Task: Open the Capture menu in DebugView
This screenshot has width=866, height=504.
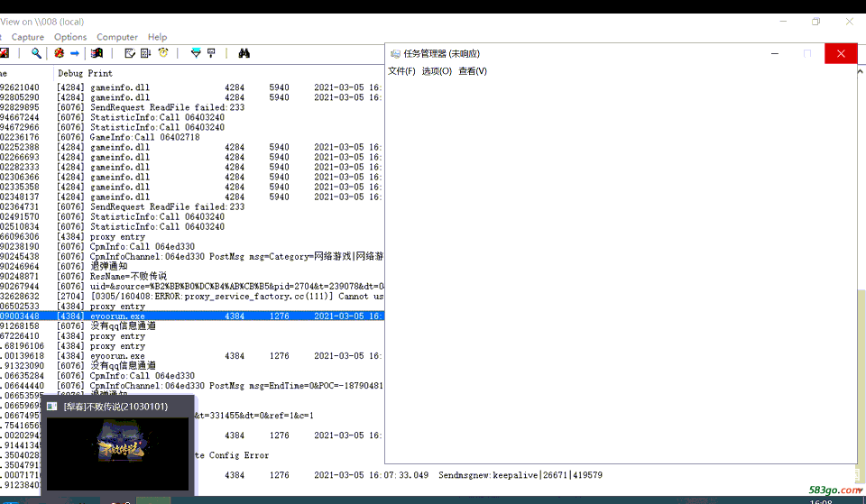Action: pyautogui.click(x=28, y=37)
